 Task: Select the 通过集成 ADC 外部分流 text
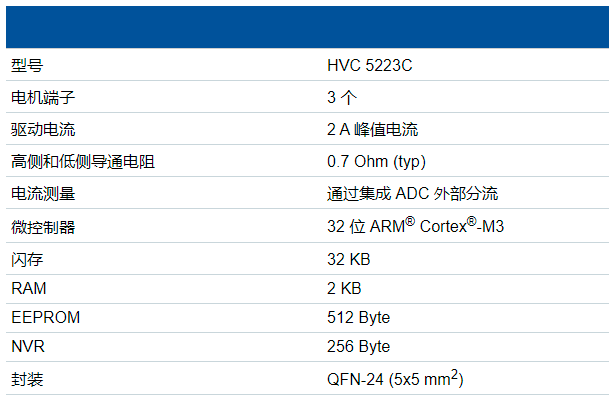click(x=412, y=193)
